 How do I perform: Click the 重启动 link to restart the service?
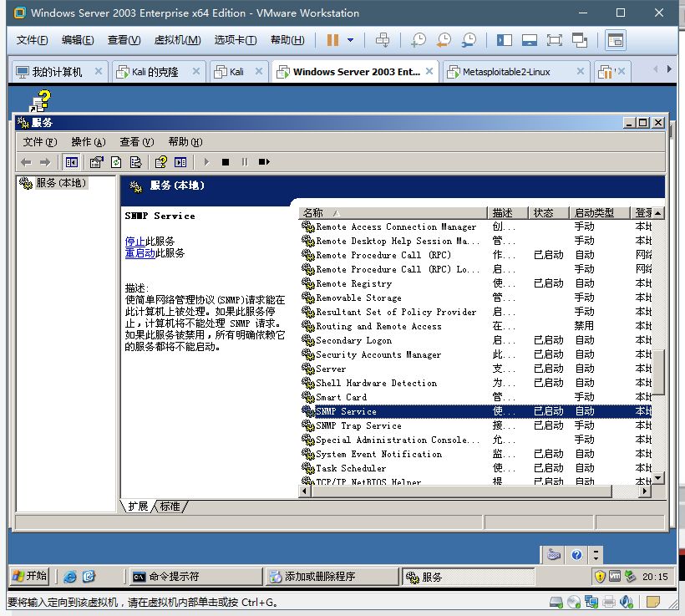coord(140,253)
